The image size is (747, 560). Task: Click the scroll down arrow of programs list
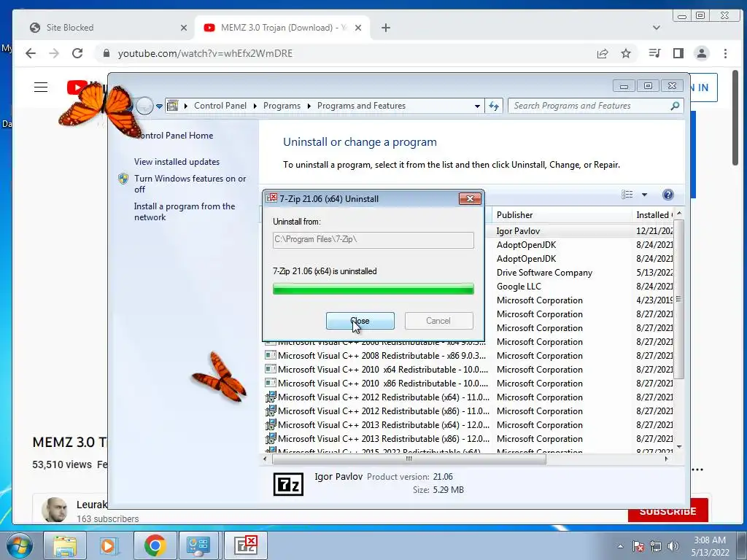tap(679, 447)
